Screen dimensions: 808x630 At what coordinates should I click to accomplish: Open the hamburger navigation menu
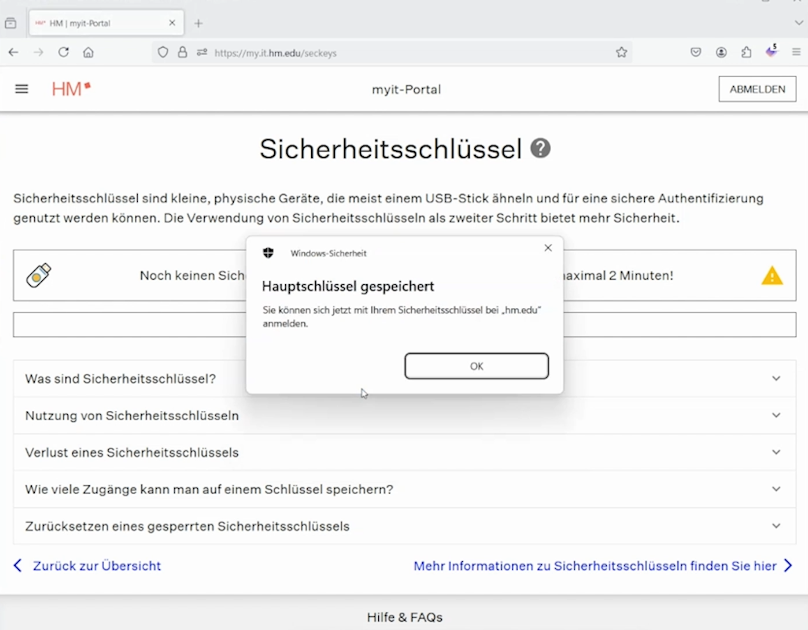coord(21,89)
